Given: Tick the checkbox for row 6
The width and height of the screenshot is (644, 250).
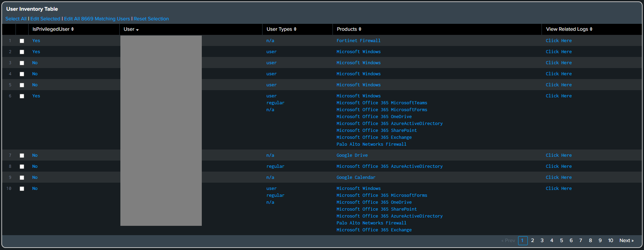Looking at the screenshot, I should (x=22, y=96).
